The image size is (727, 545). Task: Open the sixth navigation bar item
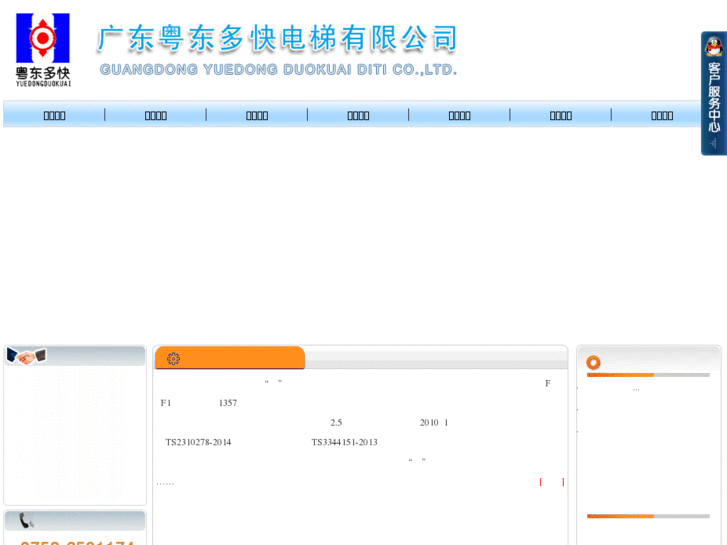561,115
